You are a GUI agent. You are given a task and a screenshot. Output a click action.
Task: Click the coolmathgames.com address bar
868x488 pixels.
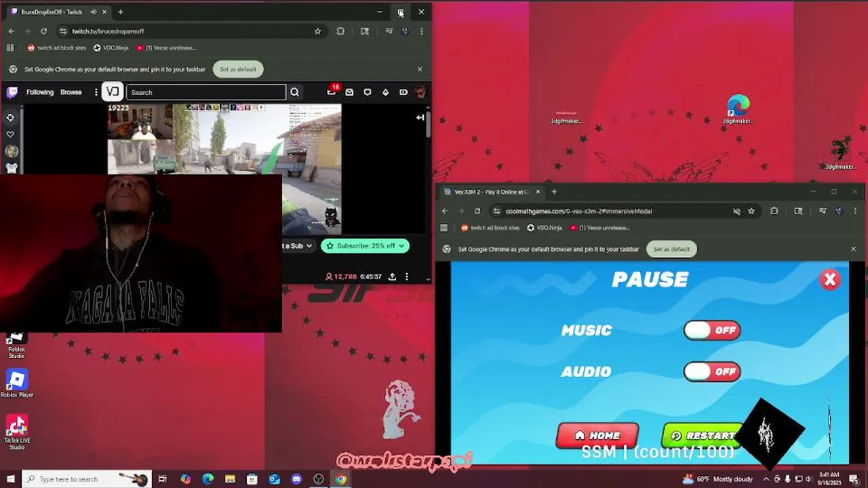pyautogui.click(x=624, y=211)
